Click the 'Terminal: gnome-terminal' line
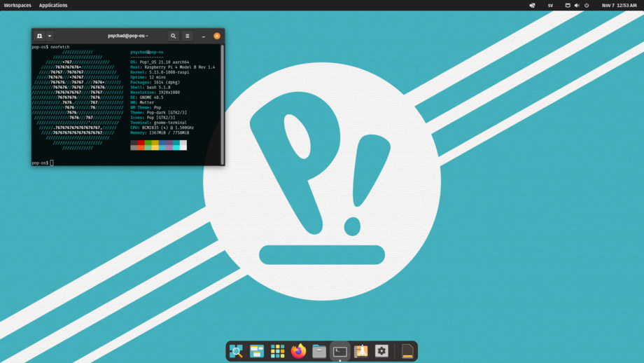The image size is (644, 363). (158, 123)
